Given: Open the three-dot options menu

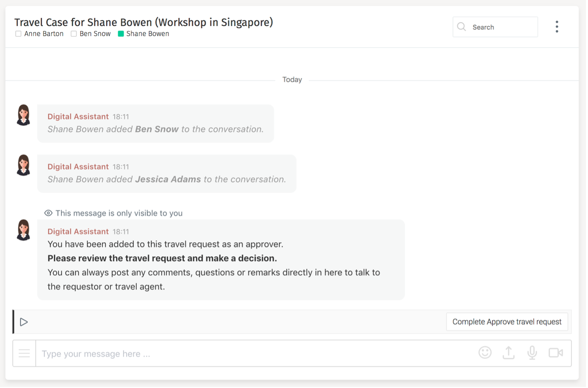Looking at the screenshot, I should [557, 26].
